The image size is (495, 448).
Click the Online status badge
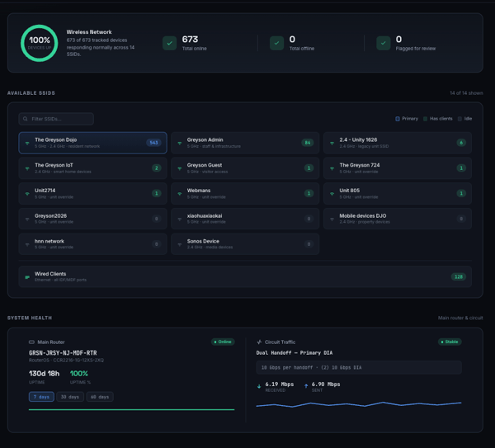pos(223,342)
